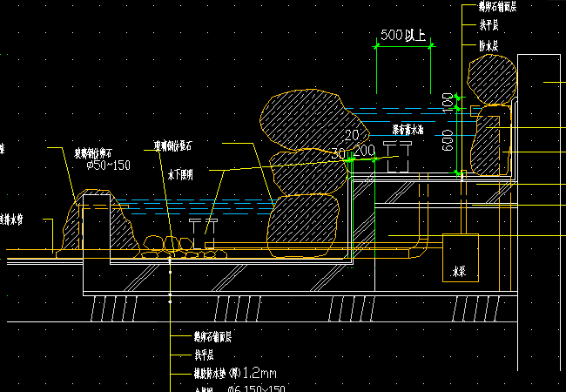Viewport: 566px width, 392px height.
Task: Select the '600' vertical dimension text
Action: 448,140
